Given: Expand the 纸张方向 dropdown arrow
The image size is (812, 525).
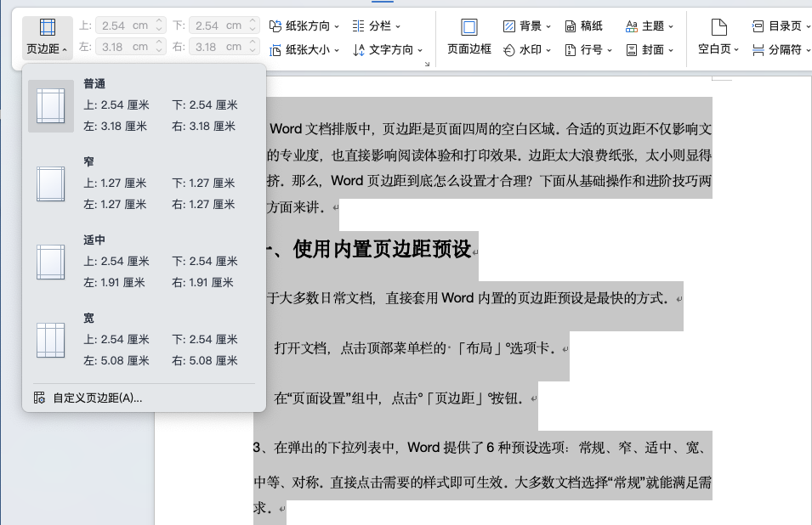Looking at the screenshot, I should point(337,26).
